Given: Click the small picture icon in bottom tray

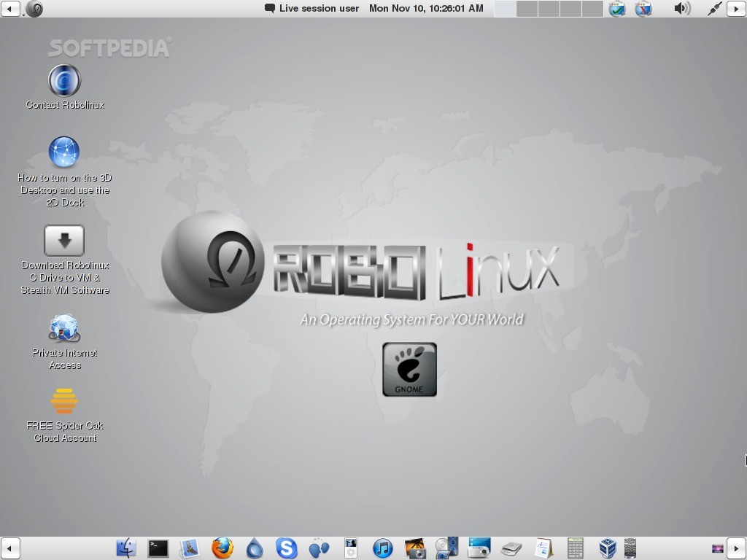Looking at the screenshot, I should tap(718, 548).
